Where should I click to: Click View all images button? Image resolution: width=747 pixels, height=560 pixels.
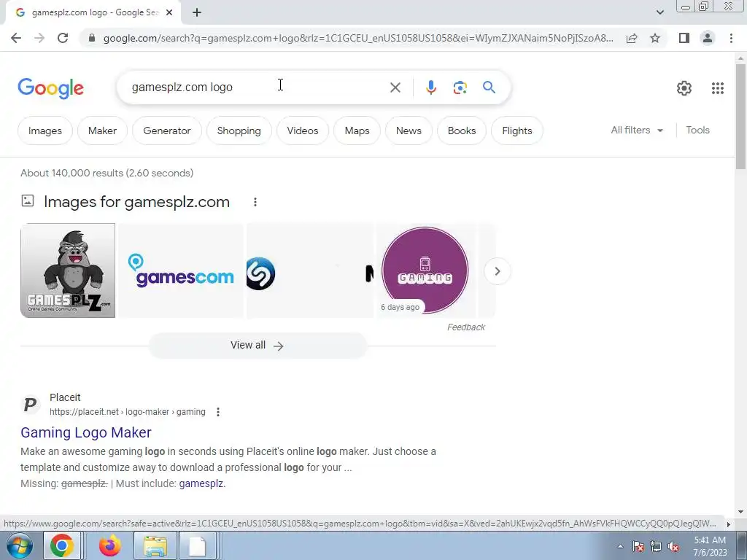[258, 345]
